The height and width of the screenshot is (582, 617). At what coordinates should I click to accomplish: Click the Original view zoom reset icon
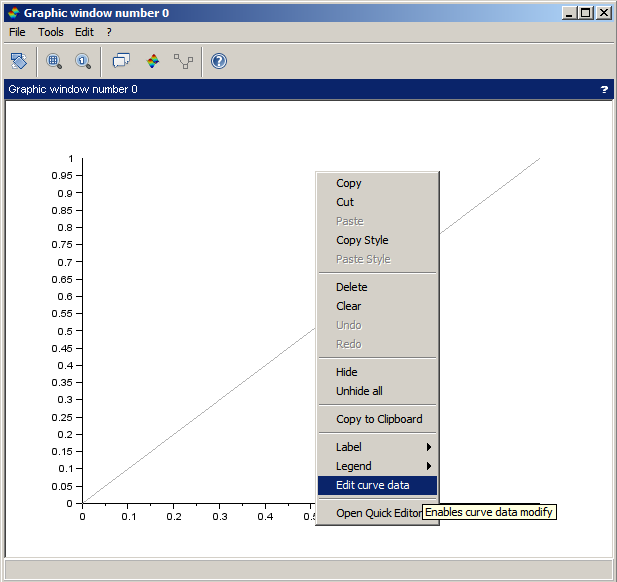[83, 62]
